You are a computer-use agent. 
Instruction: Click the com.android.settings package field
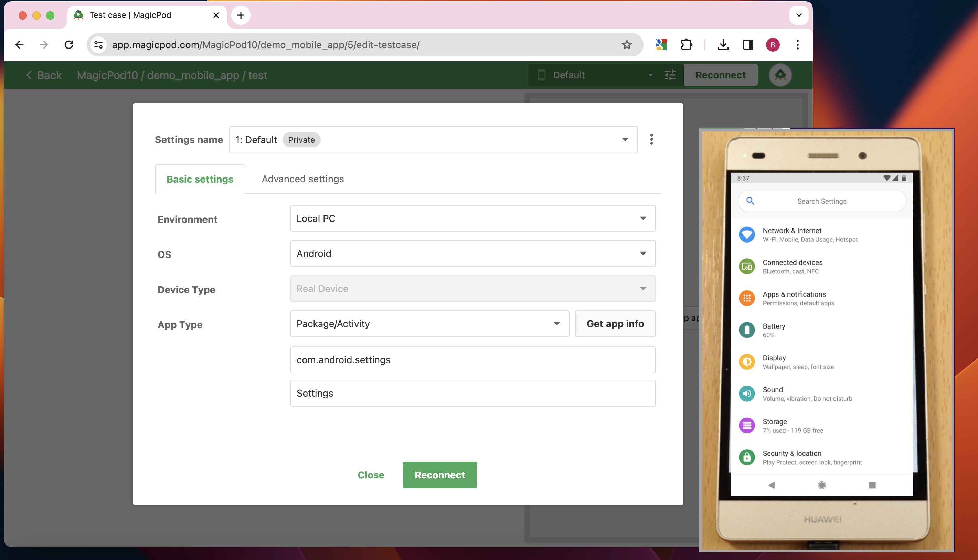tap(473, 360)
